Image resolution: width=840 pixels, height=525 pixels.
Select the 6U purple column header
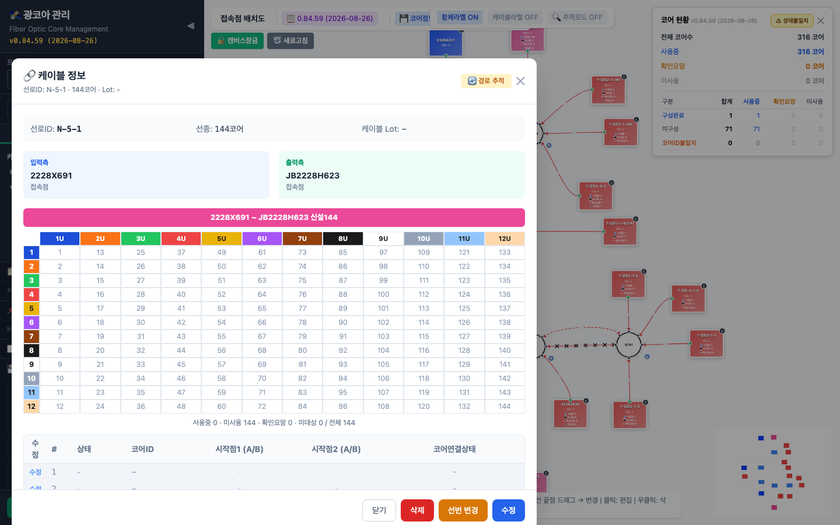pos(262,238)
